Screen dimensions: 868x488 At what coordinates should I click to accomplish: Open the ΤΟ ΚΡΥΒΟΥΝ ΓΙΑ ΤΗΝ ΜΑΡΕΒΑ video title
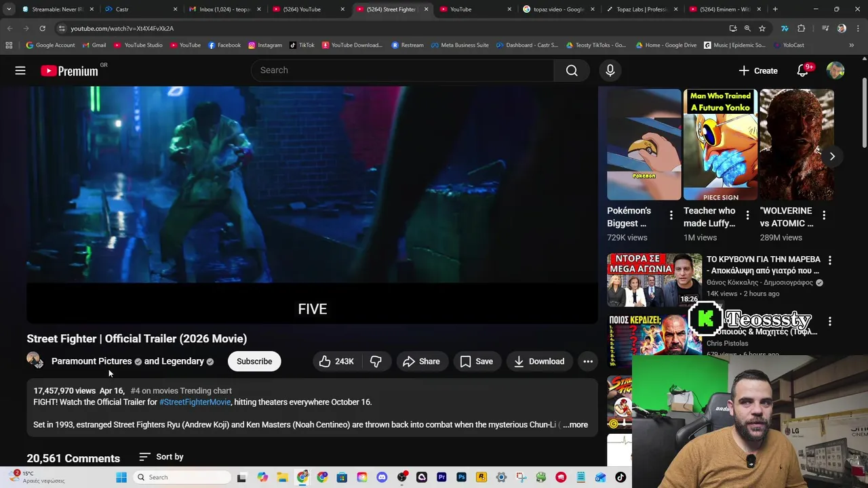tap(763, 265)
